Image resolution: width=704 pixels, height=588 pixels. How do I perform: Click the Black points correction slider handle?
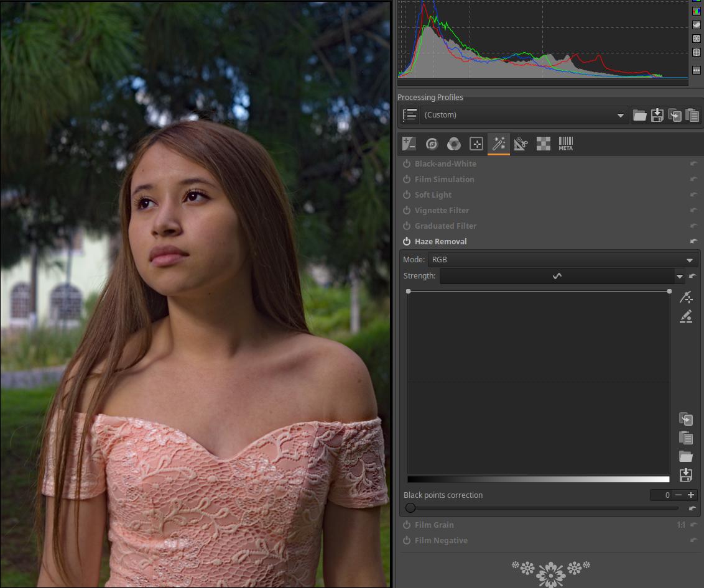410,508
